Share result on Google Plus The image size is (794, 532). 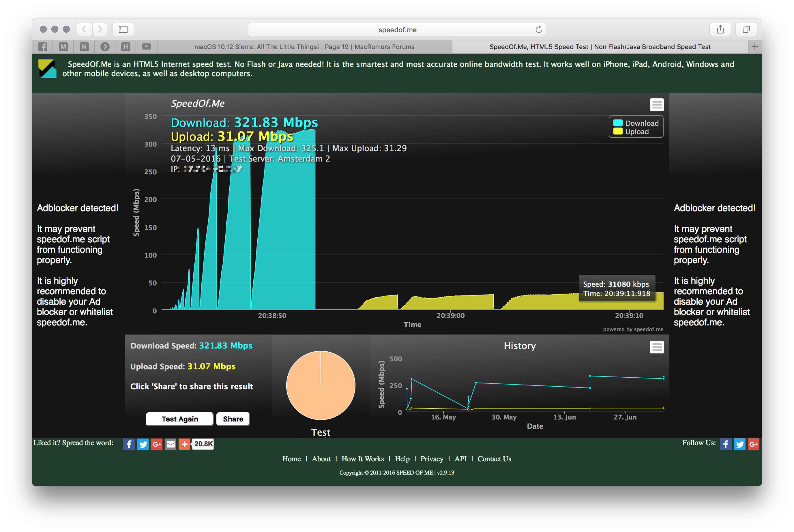click(156, 444)
